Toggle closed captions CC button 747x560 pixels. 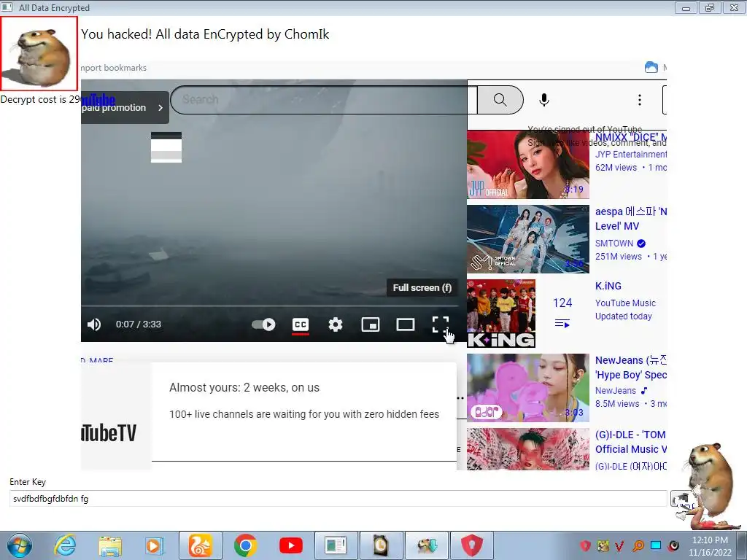300,324
